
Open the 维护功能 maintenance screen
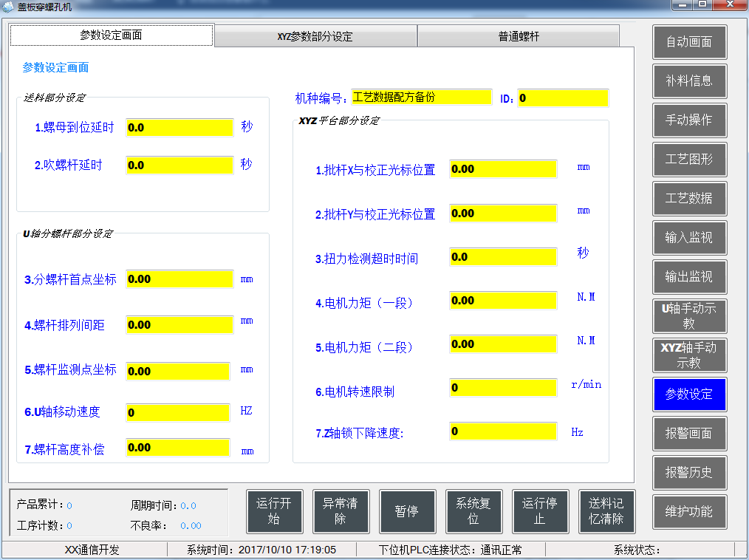click(689, 512)
